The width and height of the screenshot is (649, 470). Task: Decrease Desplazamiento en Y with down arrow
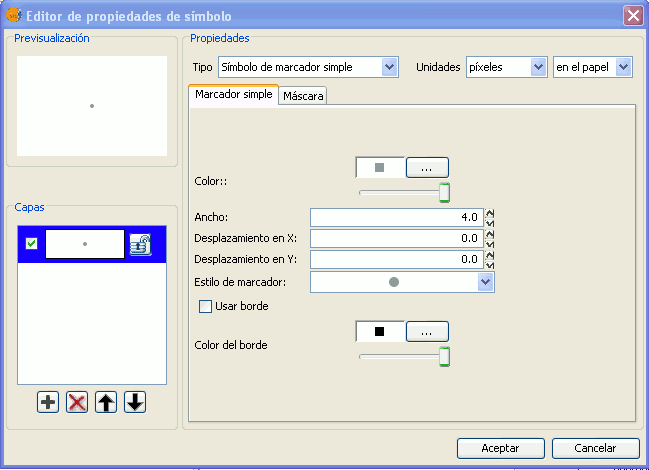pos(490,265)
